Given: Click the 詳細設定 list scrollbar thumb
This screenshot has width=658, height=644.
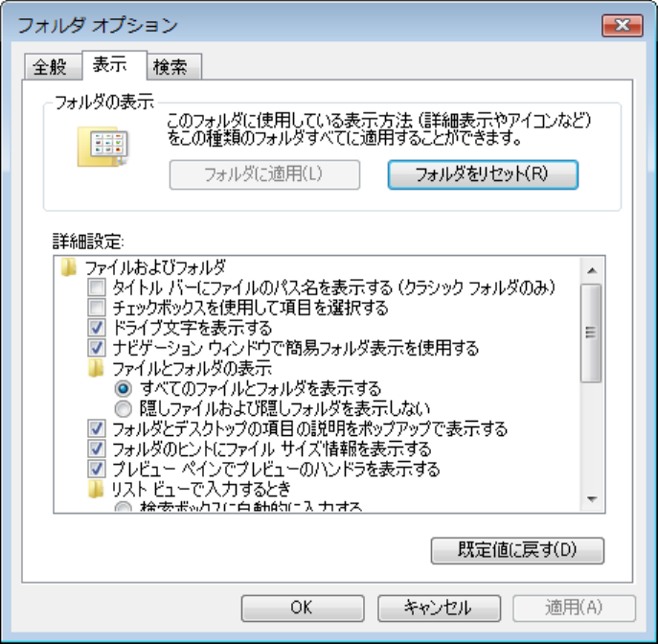Looking at the screenshot, I should tap(592, 333).
